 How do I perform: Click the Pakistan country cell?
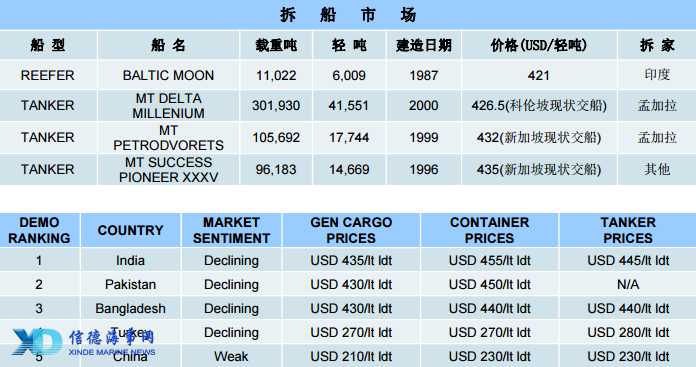pyautogui.click(x=130, y=284)
